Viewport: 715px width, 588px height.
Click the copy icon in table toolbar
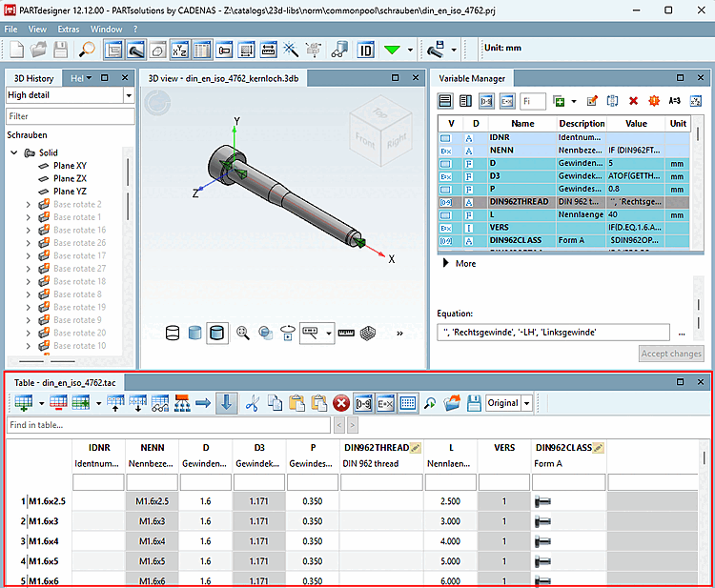(x=275, y=403)
